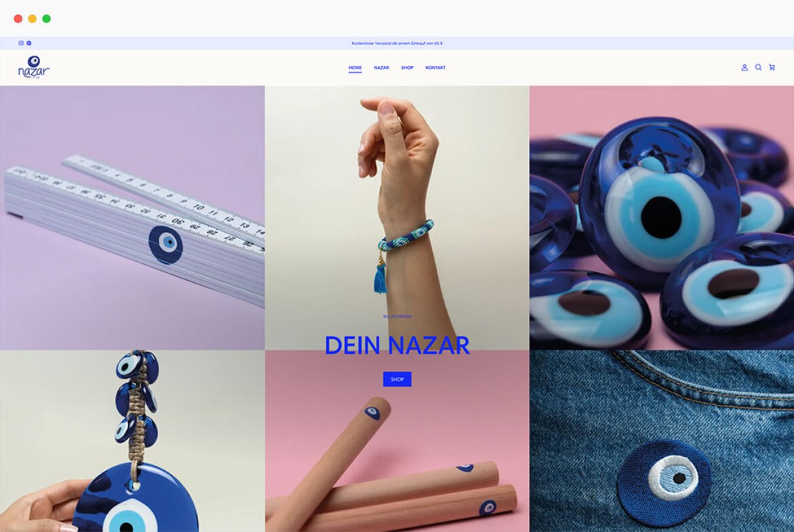Open the user account icon
This screenshot has width=794, height=532.
pyautogui.click(x=745, y=68)
